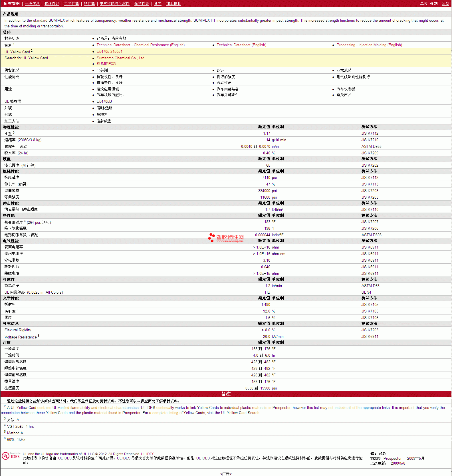Image resolution: width=452 pixels, height=476 pixels.
Task: Open Technical Datasheet - Chemical Resistance (English) link
Action: click(141, 45)
